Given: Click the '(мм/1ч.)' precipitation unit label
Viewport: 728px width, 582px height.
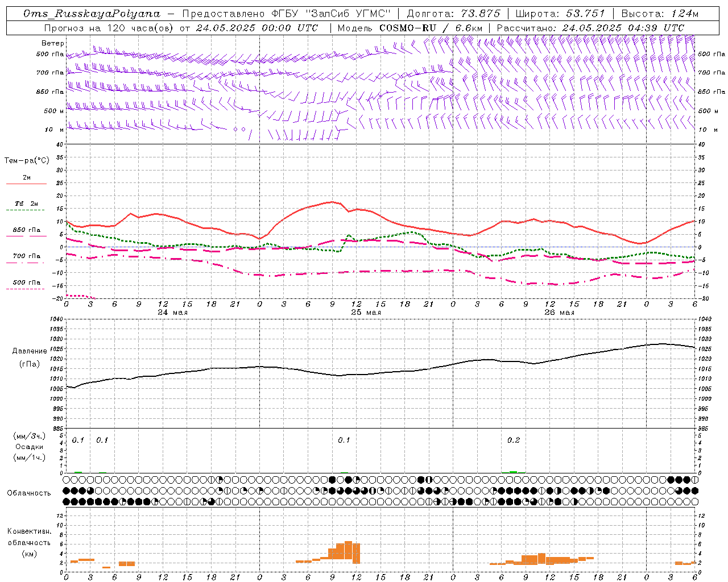Looking at the screenshot, I should 30,458.
